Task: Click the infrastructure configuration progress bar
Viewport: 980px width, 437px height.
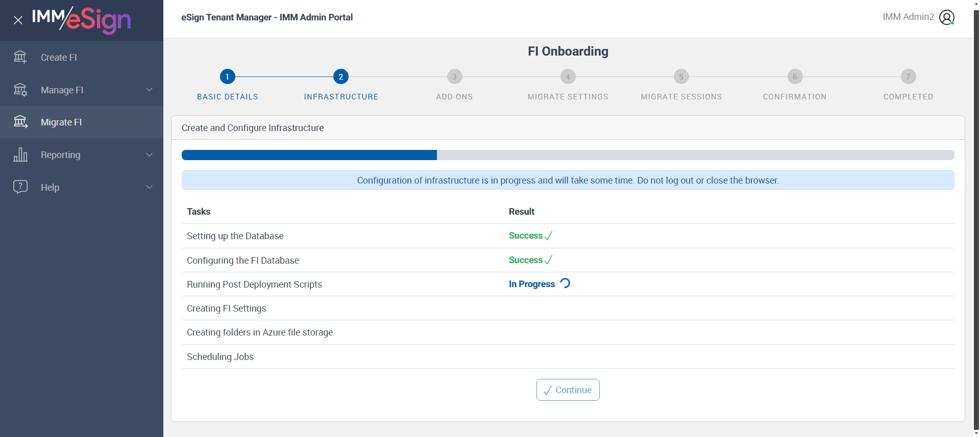Action: click(x=568, y=155)
